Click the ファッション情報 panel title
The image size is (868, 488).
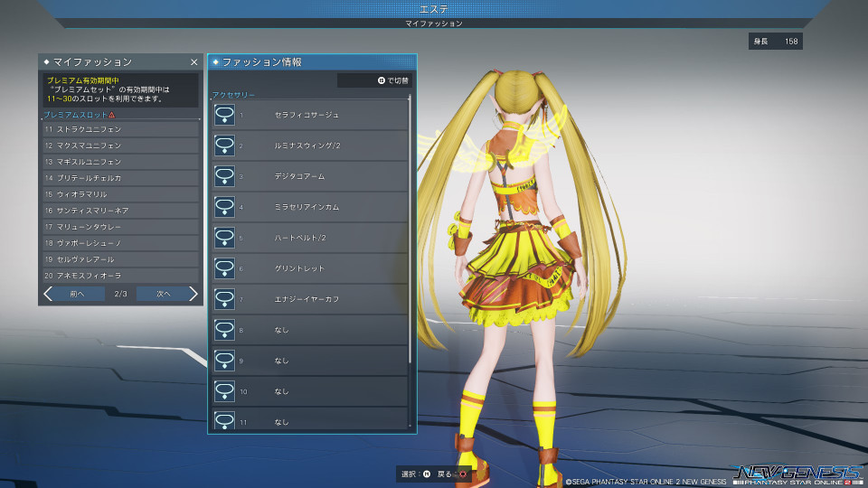262,62
